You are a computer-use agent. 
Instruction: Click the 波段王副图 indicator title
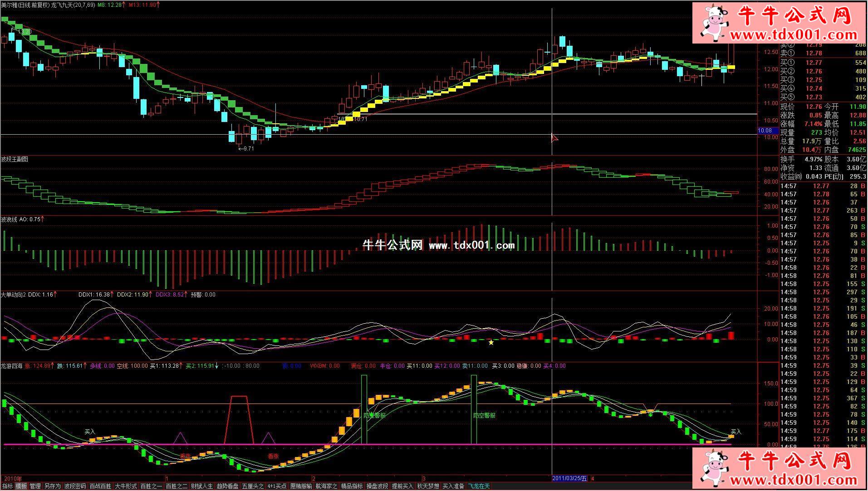(x=15, y=159)
